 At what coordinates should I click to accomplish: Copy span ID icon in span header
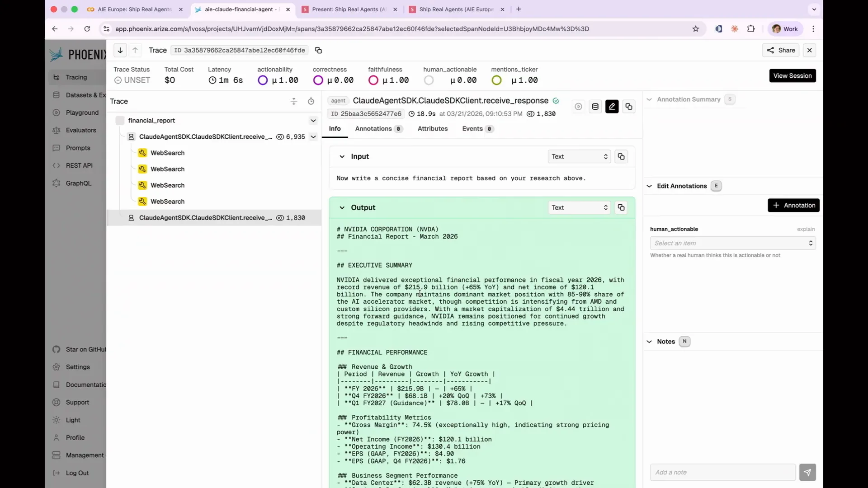629,107
